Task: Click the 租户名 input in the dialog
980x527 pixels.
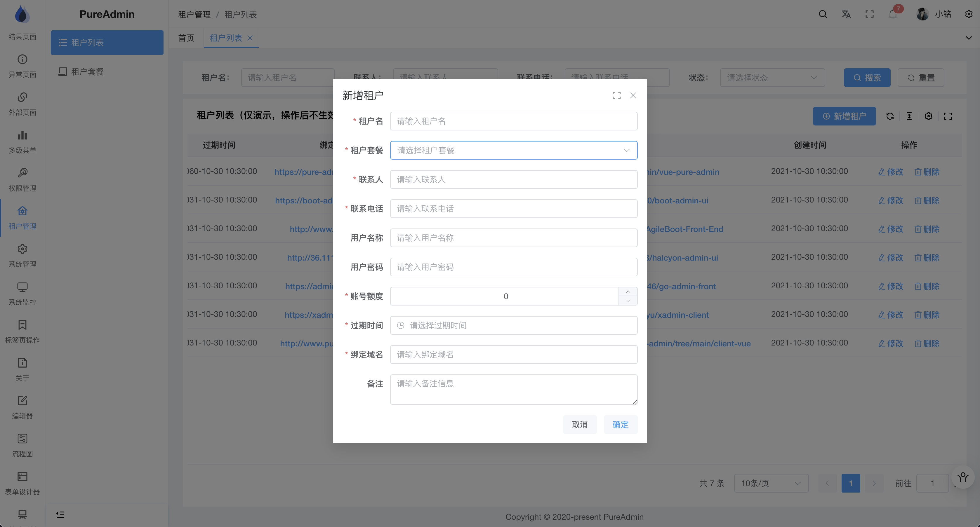Action: tap(513, 121)
